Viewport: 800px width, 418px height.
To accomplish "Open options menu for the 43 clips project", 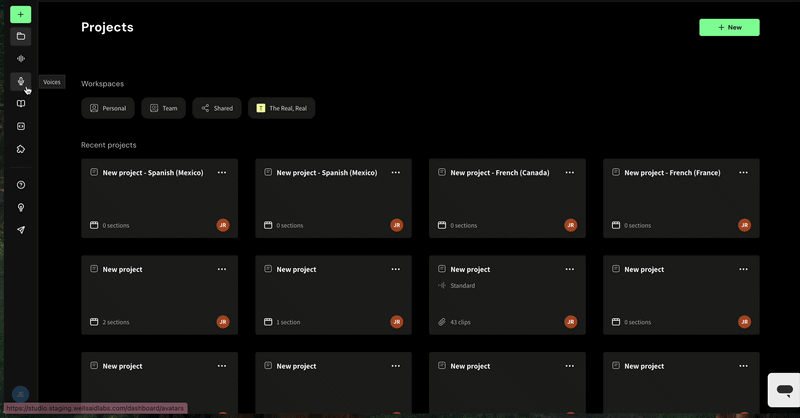I will click(x=569, y=269).
